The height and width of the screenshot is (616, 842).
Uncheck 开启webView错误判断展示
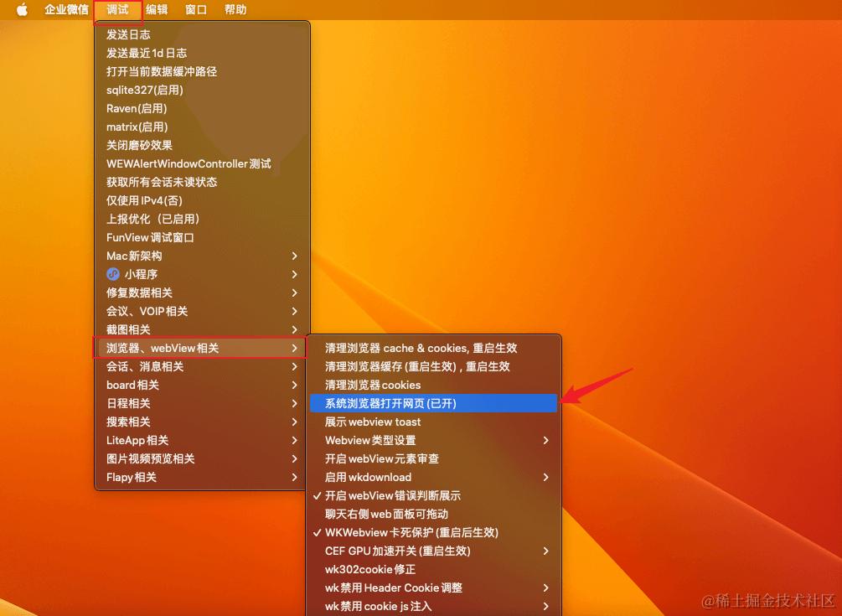[434, 495]
